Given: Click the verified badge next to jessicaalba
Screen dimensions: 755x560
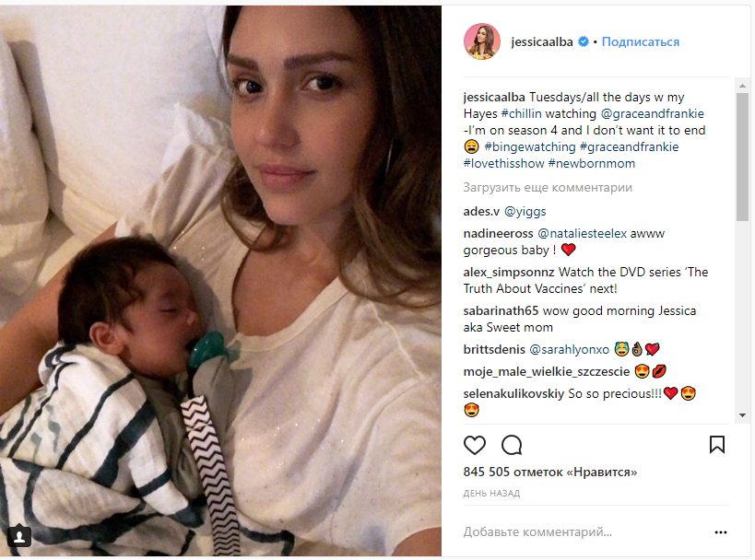Looking at the screenshot, I should point(584,41).
